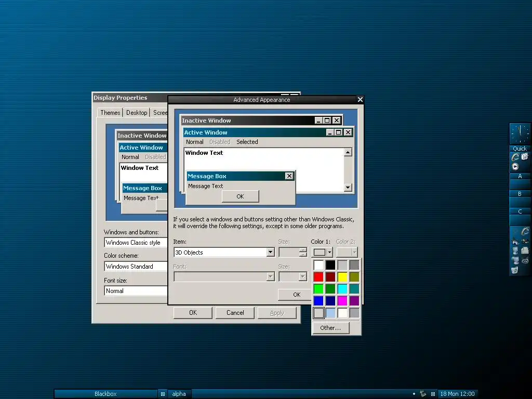
Task: Switch to the Desktop tab
Action: [x=137, y=113]
